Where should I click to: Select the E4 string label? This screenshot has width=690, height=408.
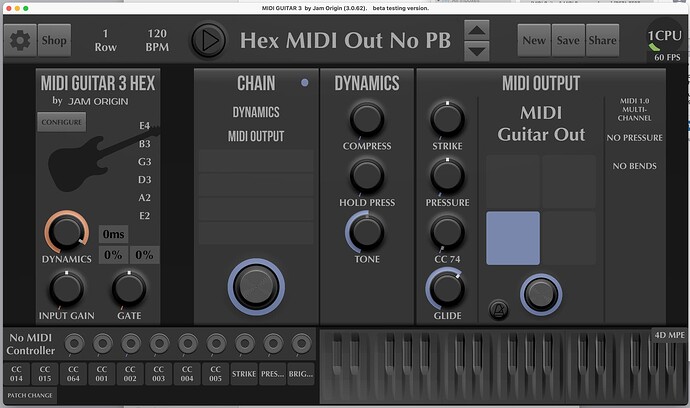point(144,126)
